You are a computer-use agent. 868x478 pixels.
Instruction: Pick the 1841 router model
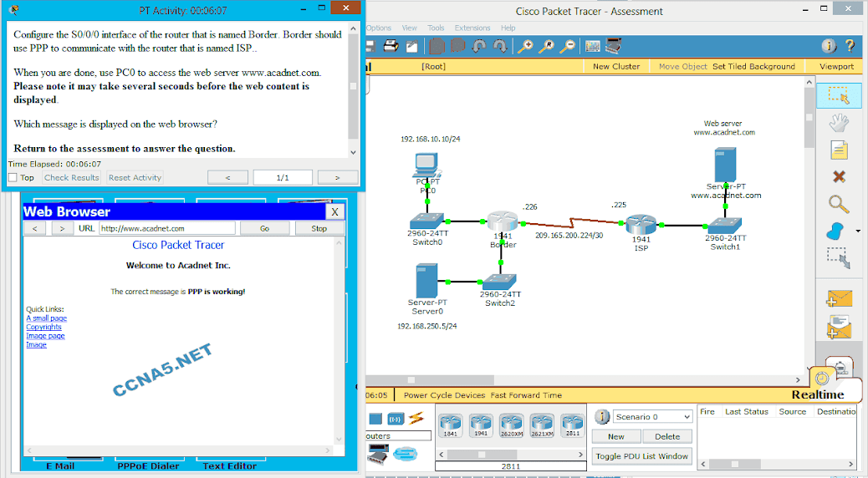coord(451,426)
